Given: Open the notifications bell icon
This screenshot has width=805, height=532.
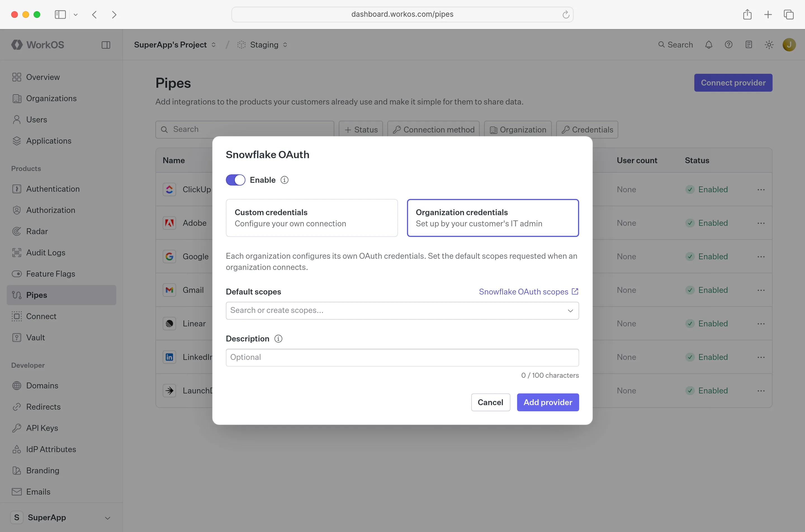Looking at the screenshot, I should 709,45.
